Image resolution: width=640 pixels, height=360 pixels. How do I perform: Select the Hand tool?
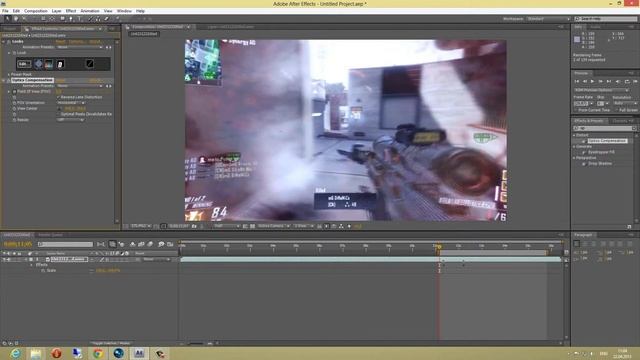(16, 19)
